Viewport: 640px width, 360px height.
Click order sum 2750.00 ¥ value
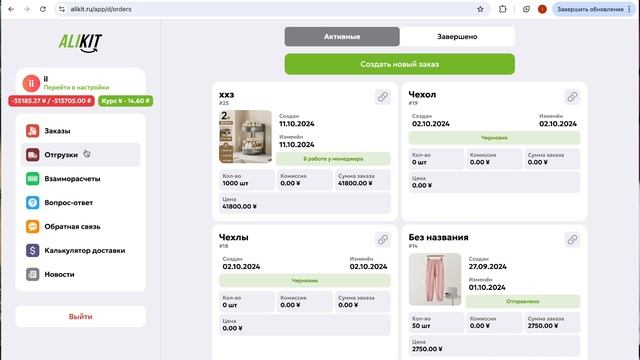tap(544, 326)
